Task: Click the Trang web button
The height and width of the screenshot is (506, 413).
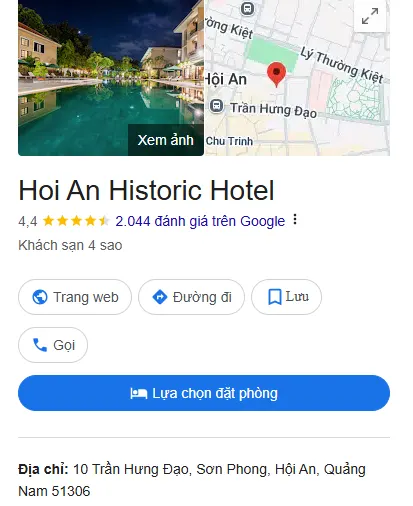Action: (x=75, y=297)
